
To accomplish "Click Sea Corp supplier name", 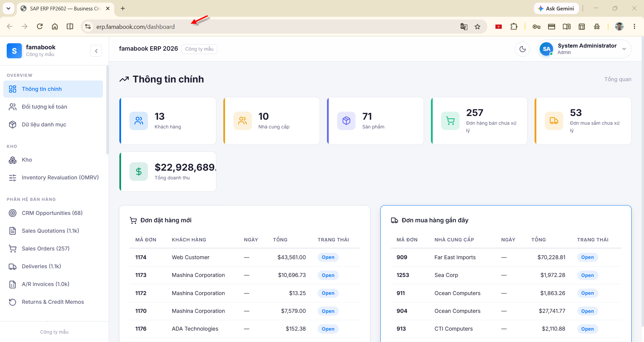I will (x=446, y=275).
